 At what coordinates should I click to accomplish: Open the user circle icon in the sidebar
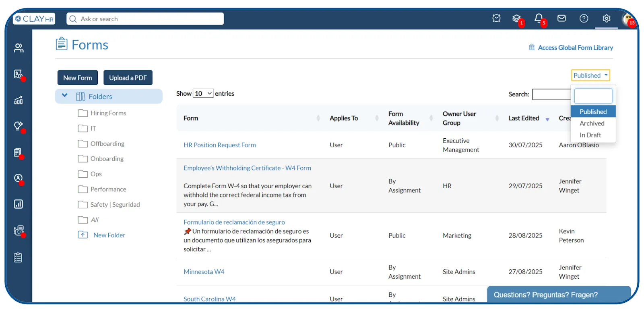(x=19, y=178)
